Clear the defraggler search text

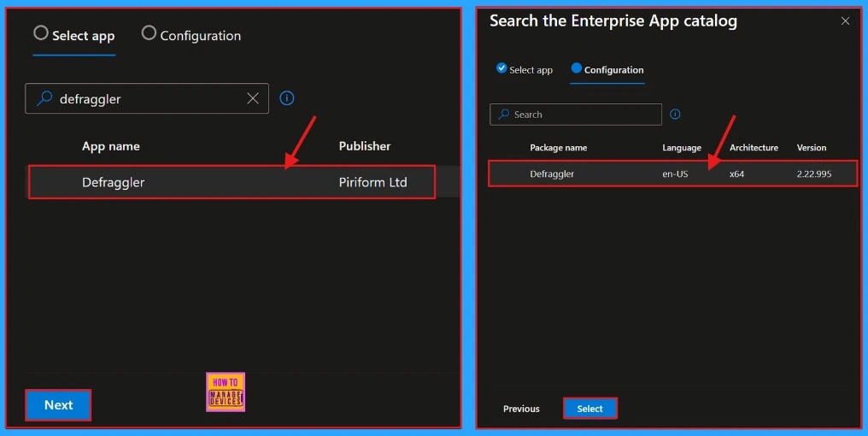[253, 98]
